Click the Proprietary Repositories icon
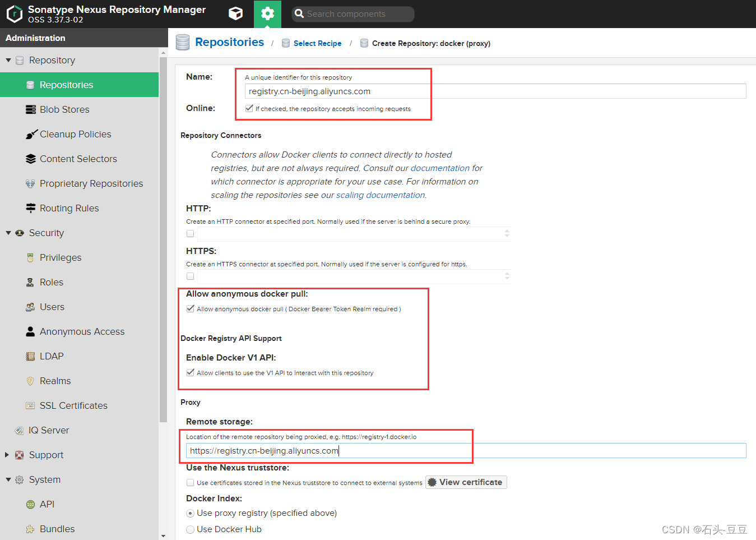The width and height of the screenshot is (756, 540). point(31,183)
